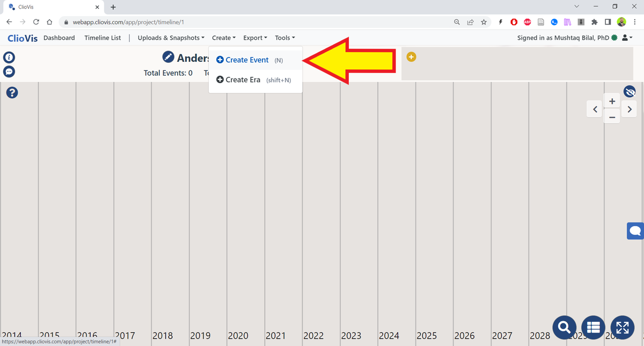644x346 pixels.
Task: Click browser back arrow
Action: click(x=9, y=22)
